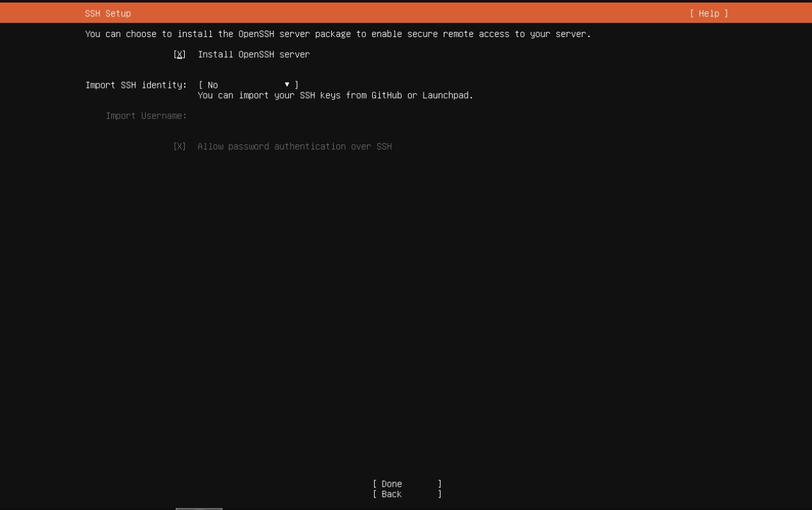Click the 'Import SSH identity:' label
812x510 pixels.
137,85
